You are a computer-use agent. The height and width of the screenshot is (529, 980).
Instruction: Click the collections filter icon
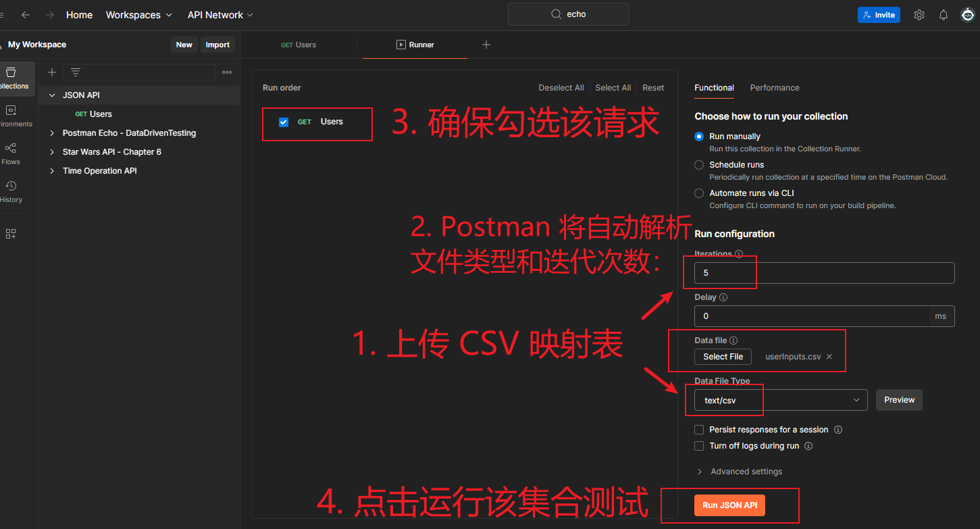pyautogui.click(x=75, y=72)
